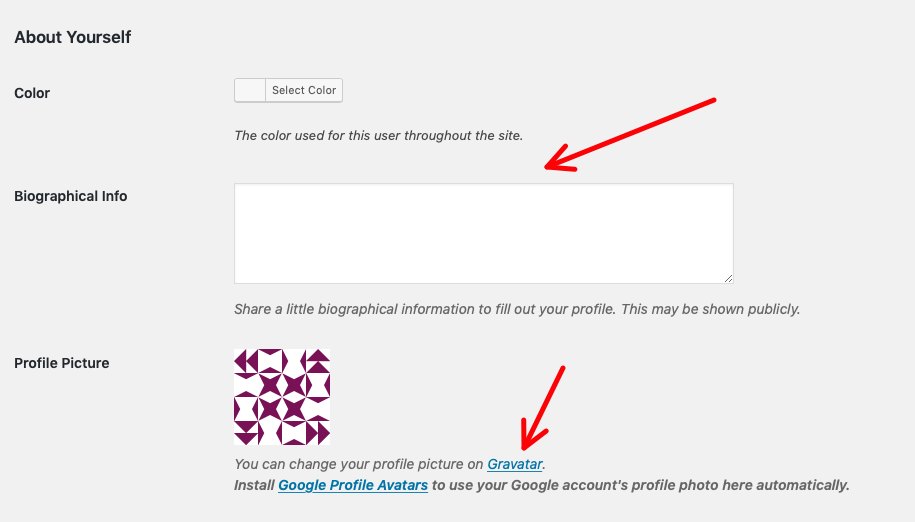The width and height of the screenshot is (915, 522).
Task: Open the Gravatar link
Action: pyautogui.click(x=515, y=464)
